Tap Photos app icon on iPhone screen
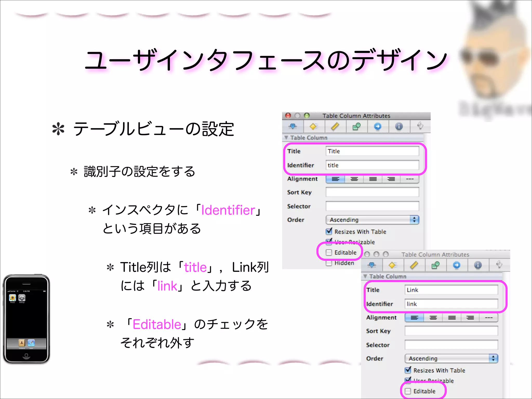Viewport: 532px width, 399px height. (x=12, y=298)
